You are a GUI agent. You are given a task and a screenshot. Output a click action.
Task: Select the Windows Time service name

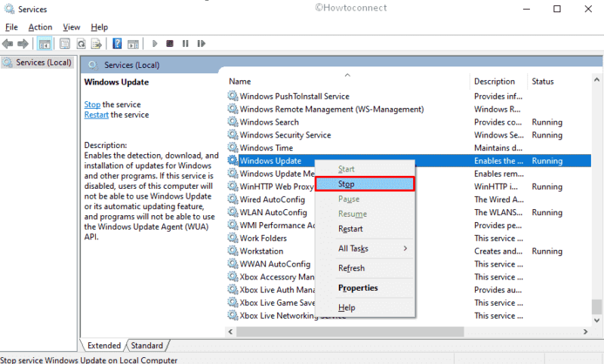click(267, 148)
